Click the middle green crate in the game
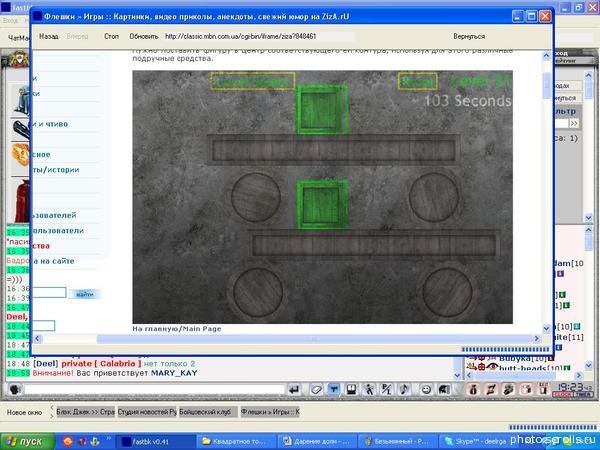 [x=323, y=205]
